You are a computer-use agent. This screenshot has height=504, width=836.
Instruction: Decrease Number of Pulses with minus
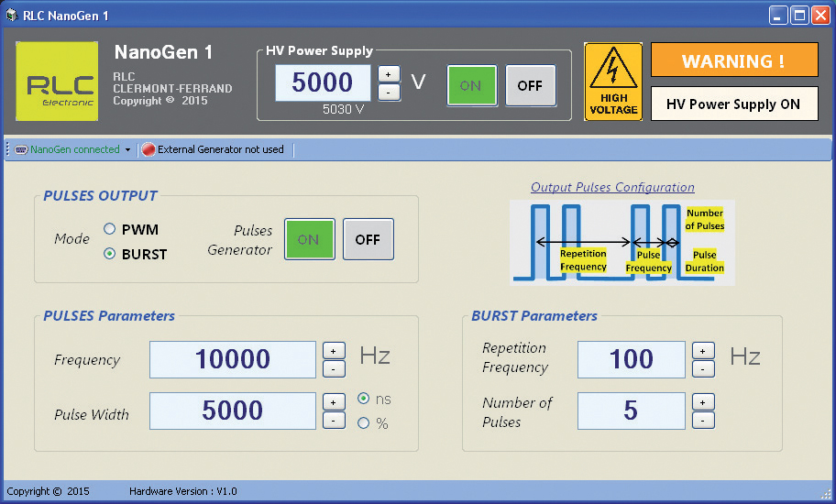point(703,421)
